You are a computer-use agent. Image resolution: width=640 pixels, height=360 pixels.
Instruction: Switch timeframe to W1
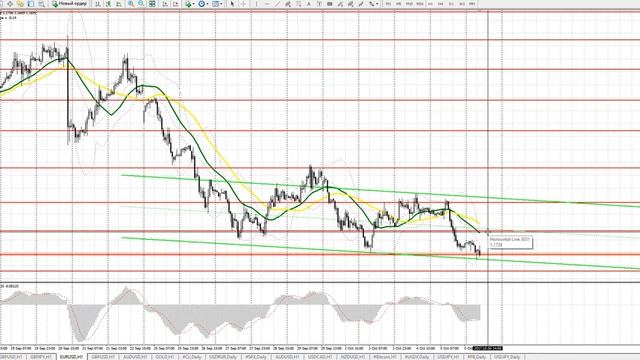462,4
